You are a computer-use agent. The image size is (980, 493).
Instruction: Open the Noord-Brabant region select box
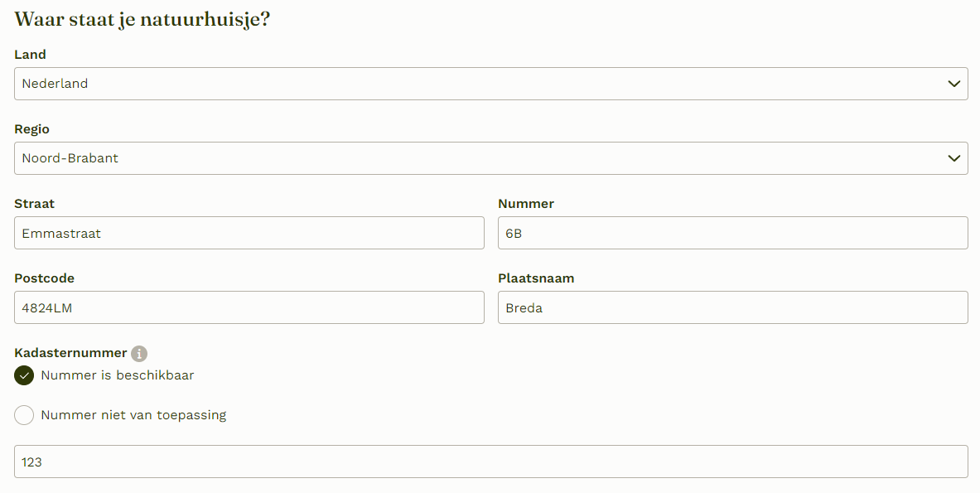point(490,158)
